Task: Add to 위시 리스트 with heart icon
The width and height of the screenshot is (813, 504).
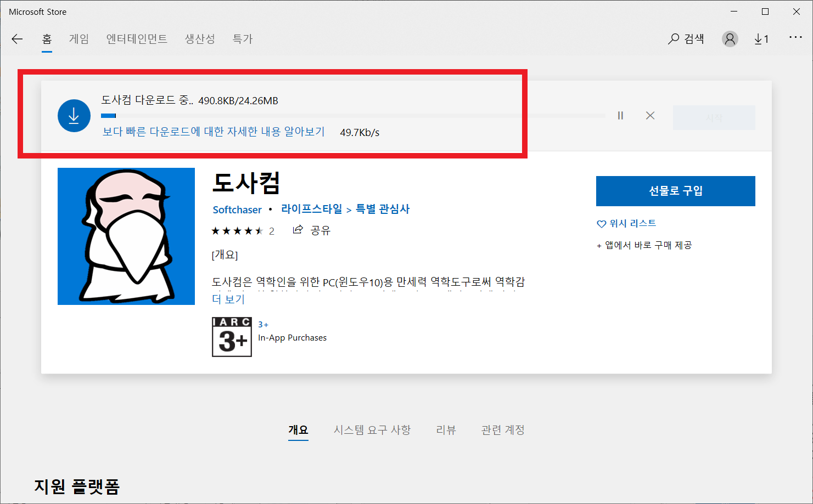Action: pos(626,224)
